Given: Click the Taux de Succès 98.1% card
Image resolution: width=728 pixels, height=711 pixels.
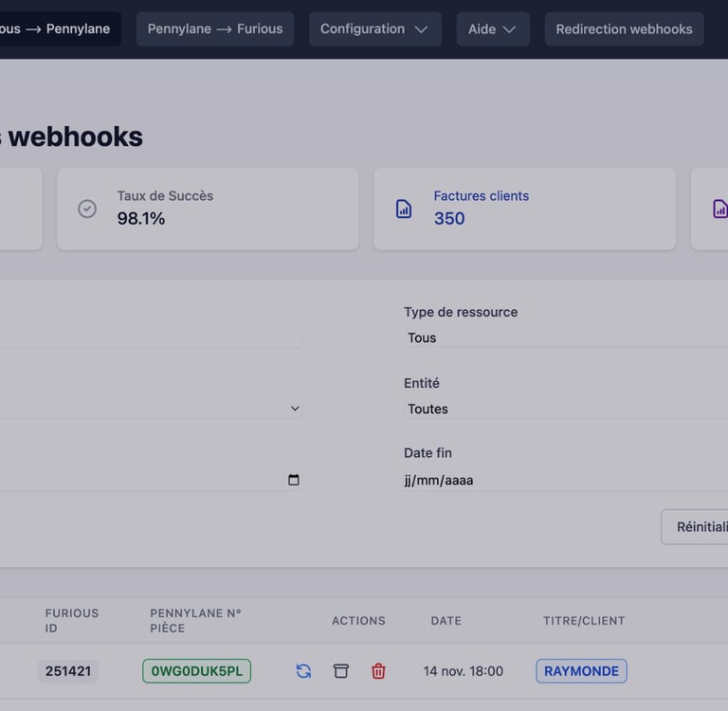Looking at the screenshot, I should point(208,209).
